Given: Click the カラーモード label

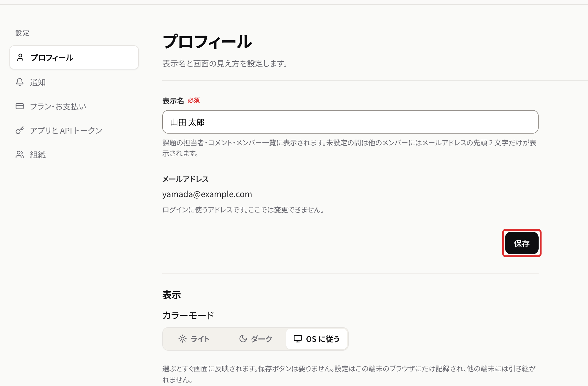Looking at the screenshot, I should (188, 315).
